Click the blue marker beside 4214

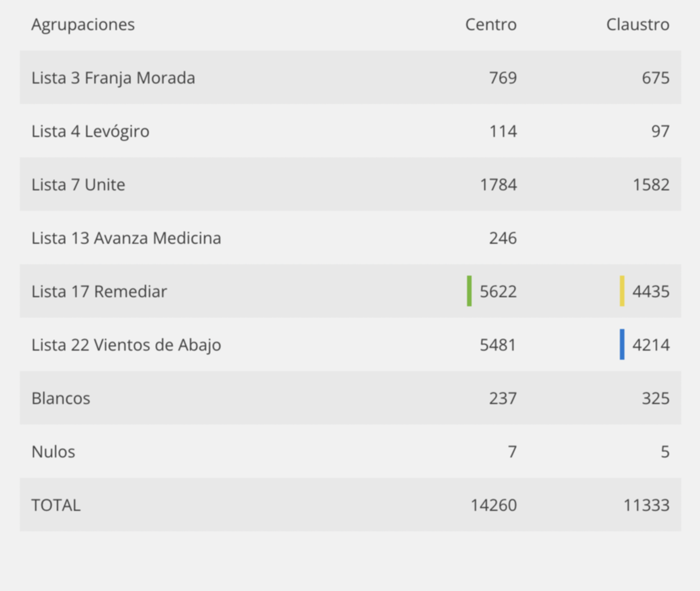[622, 344]
